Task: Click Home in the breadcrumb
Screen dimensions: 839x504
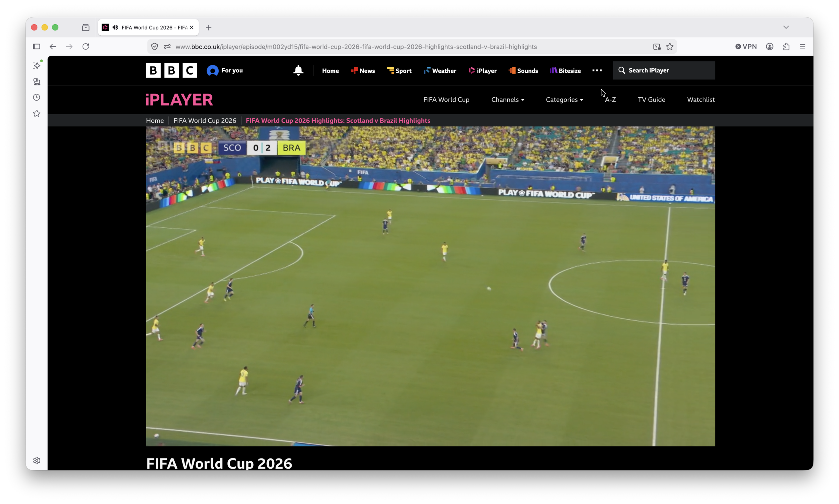Action: click(x=155, y=121)
